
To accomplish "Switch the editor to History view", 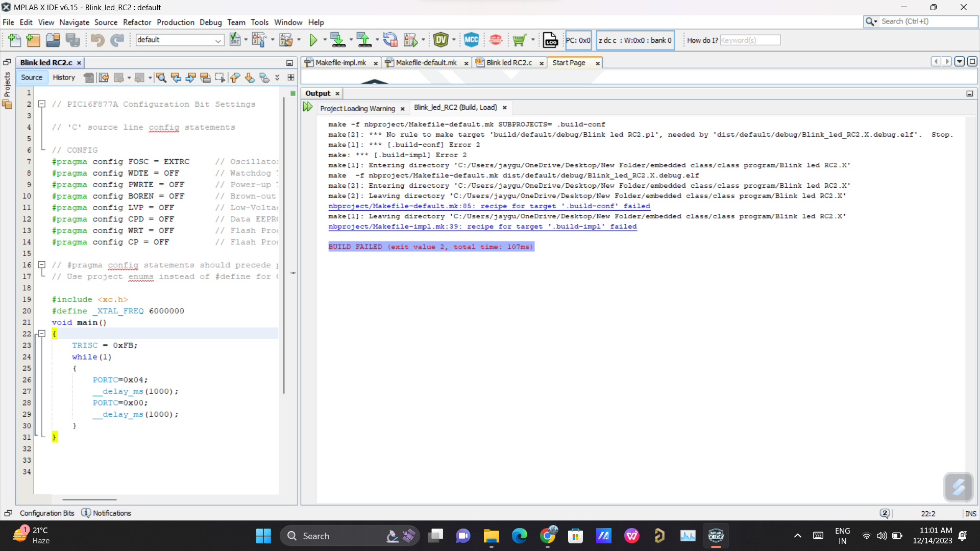I will [64, 78].
